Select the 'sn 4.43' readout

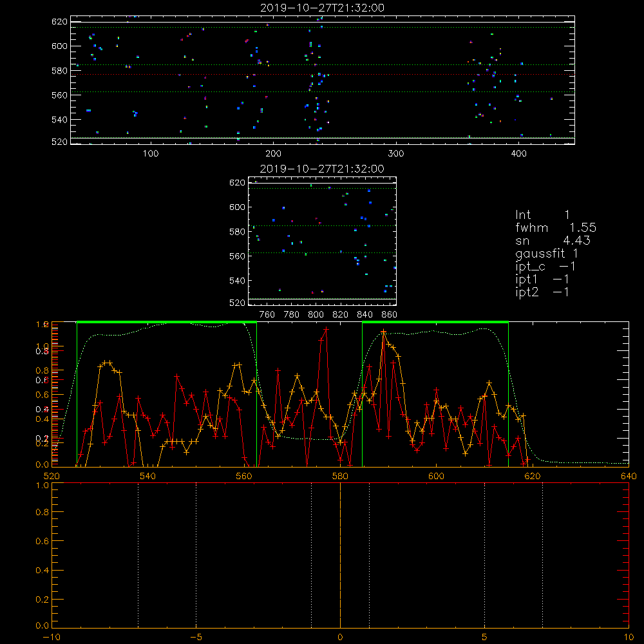(553, 240)
